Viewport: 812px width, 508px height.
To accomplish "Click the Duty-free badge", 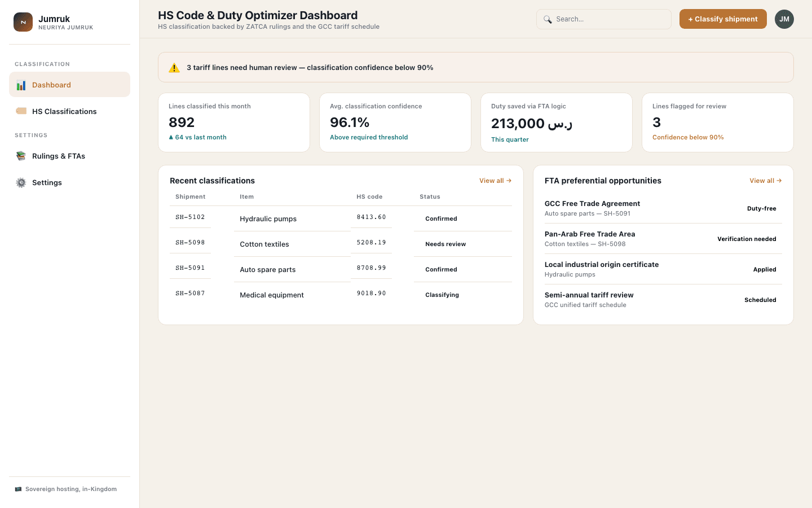I will point(762,209).
